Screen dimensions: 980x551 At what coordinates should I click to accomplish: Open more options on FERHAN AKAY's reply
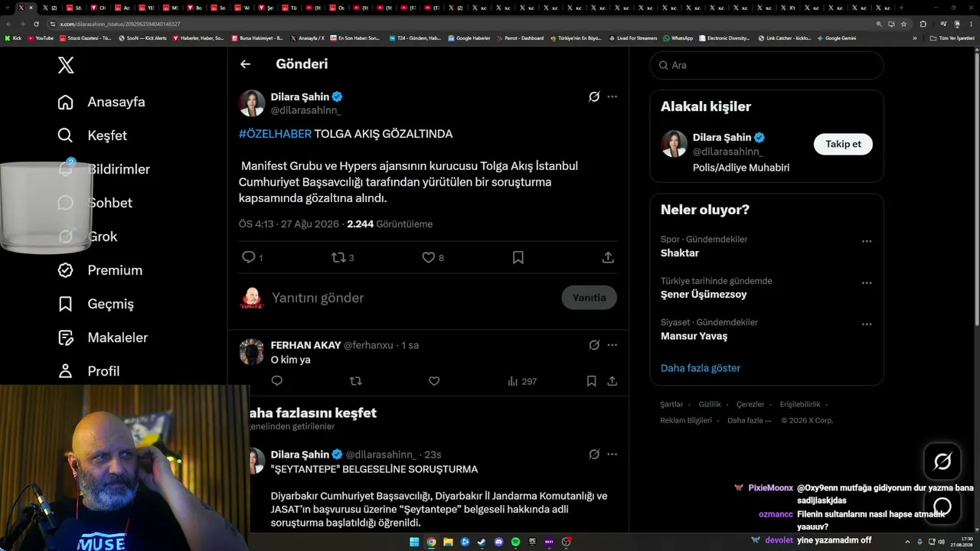click(612, 345)
